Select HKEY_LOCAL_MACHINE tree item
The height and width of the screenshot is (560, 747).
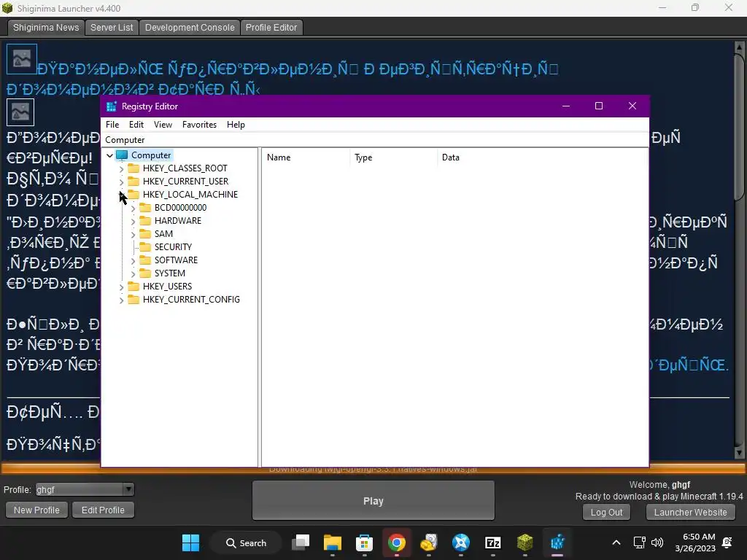click(190, 194)
